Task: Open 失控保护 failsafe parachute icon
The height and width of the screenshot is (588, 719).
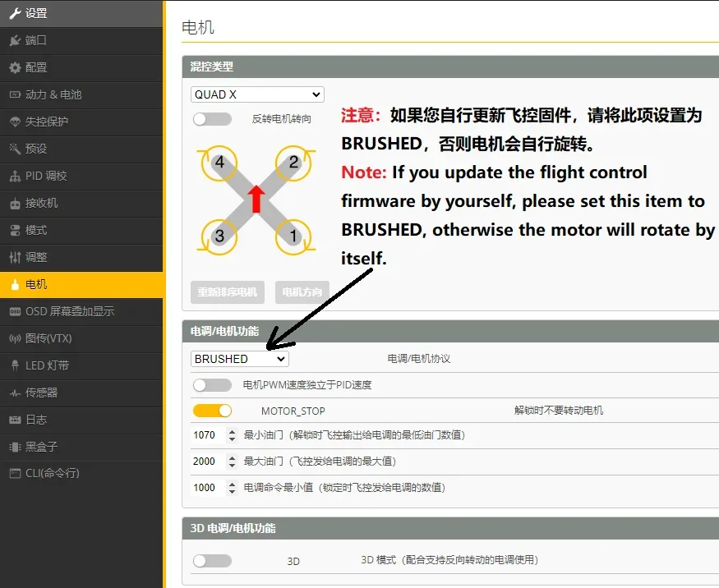Action: pyautogui.click(x=15, y=122)
